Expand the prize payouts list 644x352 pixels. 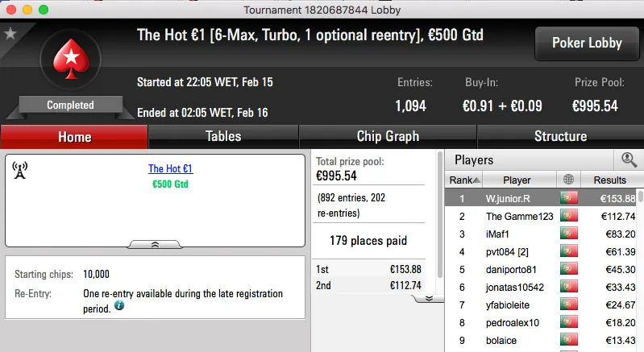point(429,297)
